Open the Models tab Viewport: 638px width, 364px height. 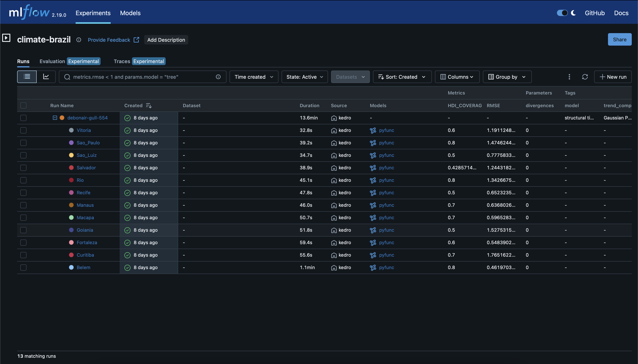click(x=130, y=13)
